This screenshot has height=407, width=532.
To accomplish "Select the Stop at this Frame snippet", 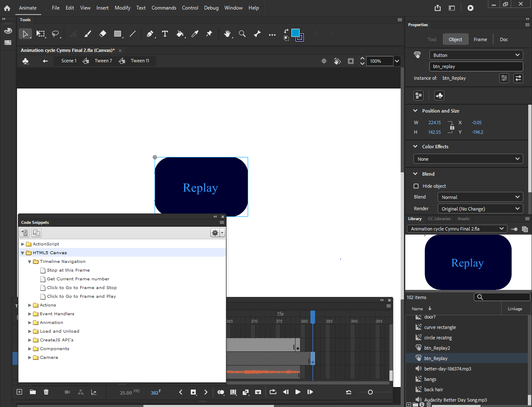I will (68, 270).
